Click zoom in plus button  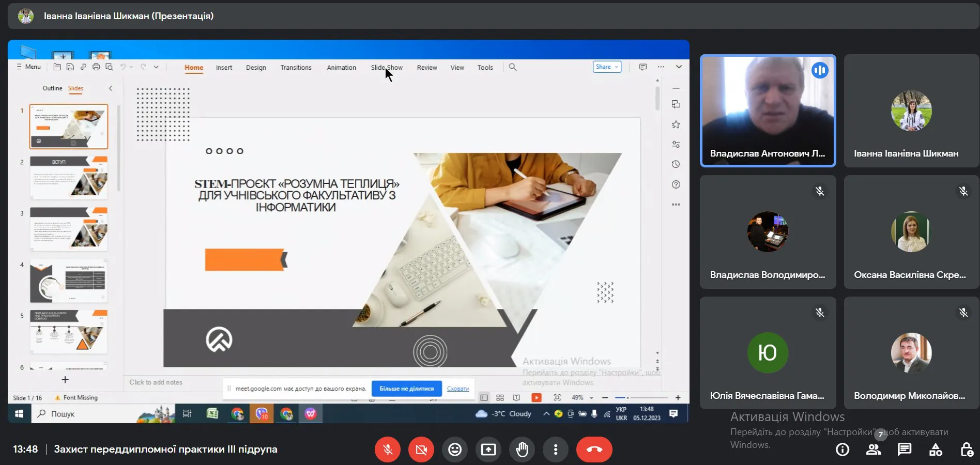(678, 397)
